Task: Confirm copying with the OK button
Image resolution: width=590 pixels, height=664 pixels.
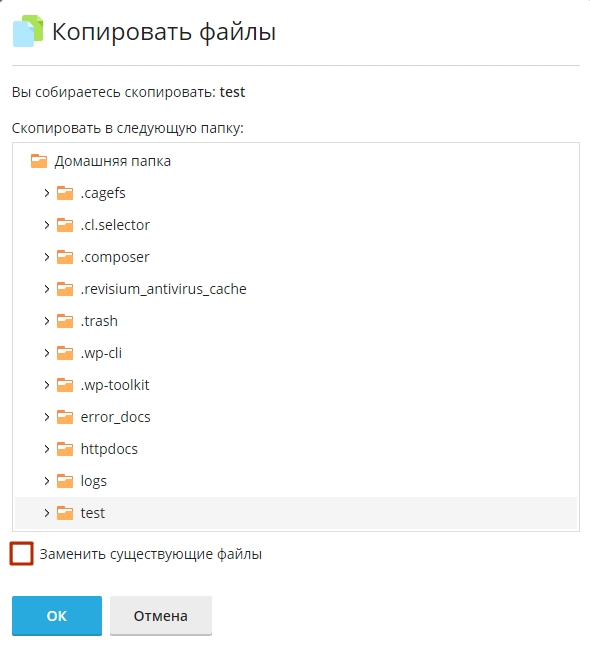Action: [57, 616]
